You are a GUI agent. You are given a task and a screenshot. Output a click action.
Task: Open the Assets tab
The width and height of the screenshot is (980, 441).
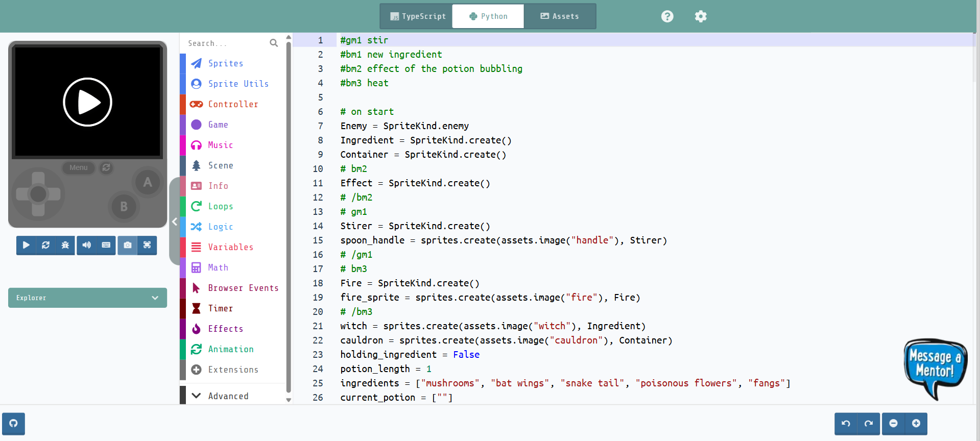[560, 16]
